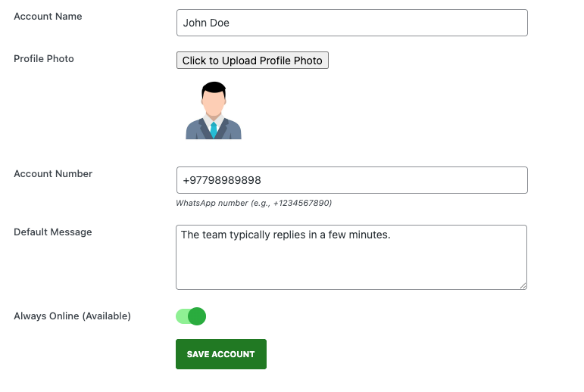Click the Default Message label
The width and height of the screenshot is (584, 392).
(x=52, y=232)
